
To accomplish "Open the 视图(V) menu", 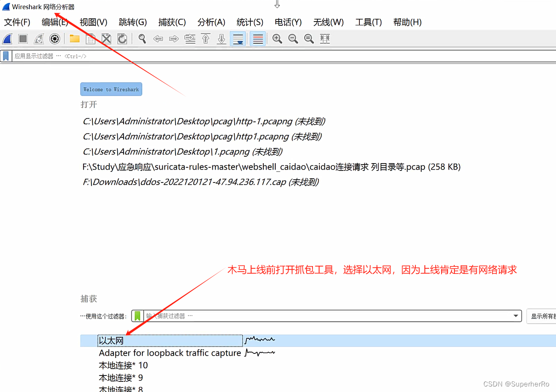I will point(93,22).
